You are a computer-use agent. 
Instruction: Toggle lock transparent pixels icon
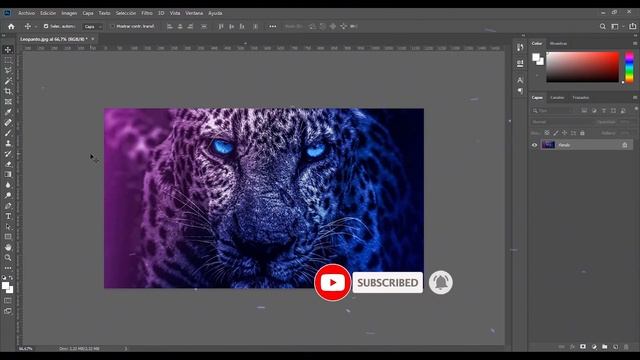[547, 133]
